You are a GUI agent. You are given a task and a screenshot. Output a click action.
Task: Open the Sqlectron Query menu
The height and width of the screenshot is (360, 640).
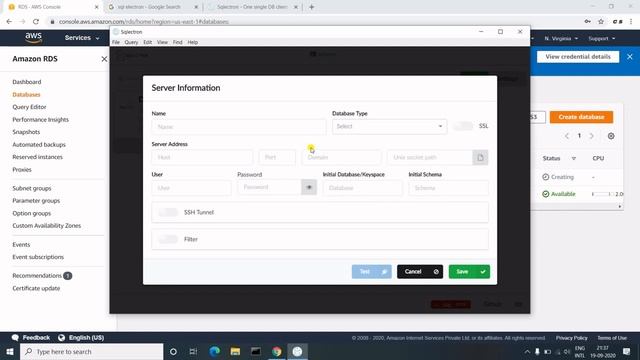click(x=131, y=42)
